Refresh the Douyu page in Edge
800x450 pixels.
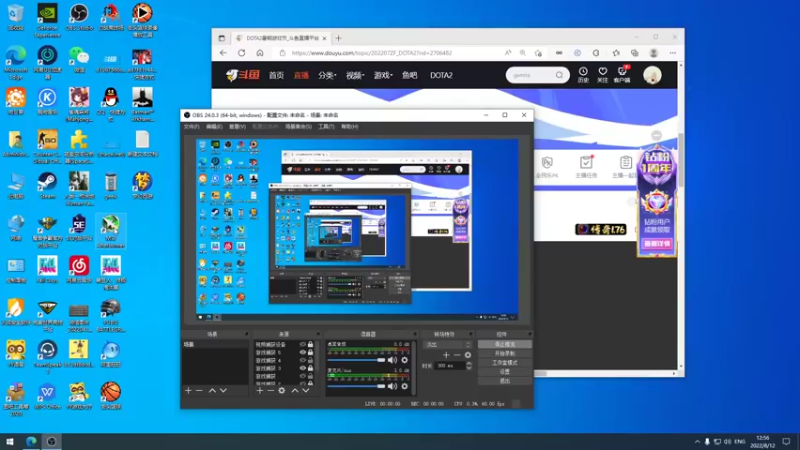click(x=242, y=53)
